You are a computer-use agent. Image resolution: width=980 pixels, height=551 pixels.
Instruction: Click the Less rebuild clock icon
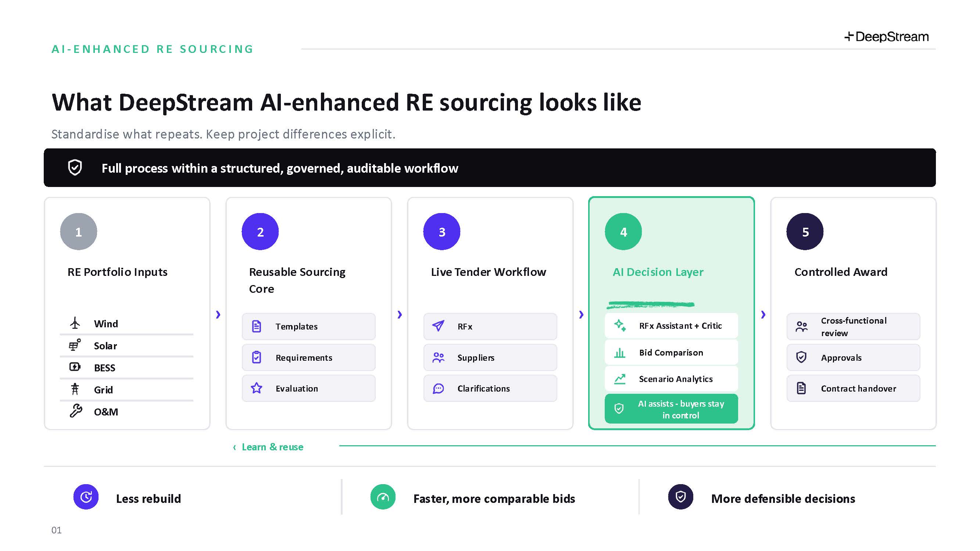[86, 497]
